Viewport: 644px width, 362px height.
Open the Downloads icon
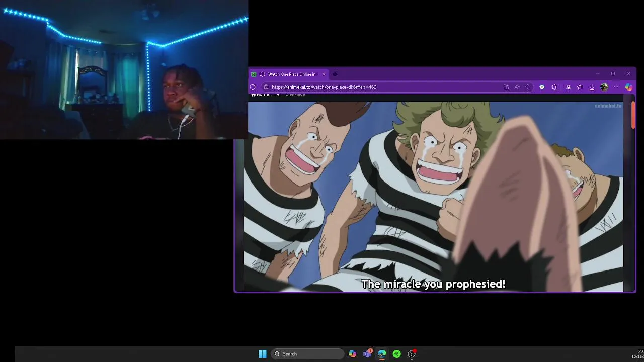click(592, 87)
